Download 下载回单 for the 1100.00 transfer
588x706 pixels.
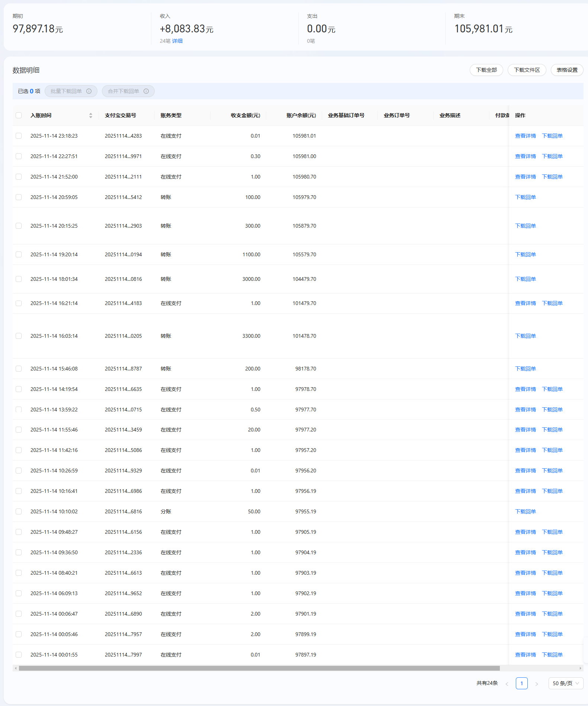pos(525,254)
